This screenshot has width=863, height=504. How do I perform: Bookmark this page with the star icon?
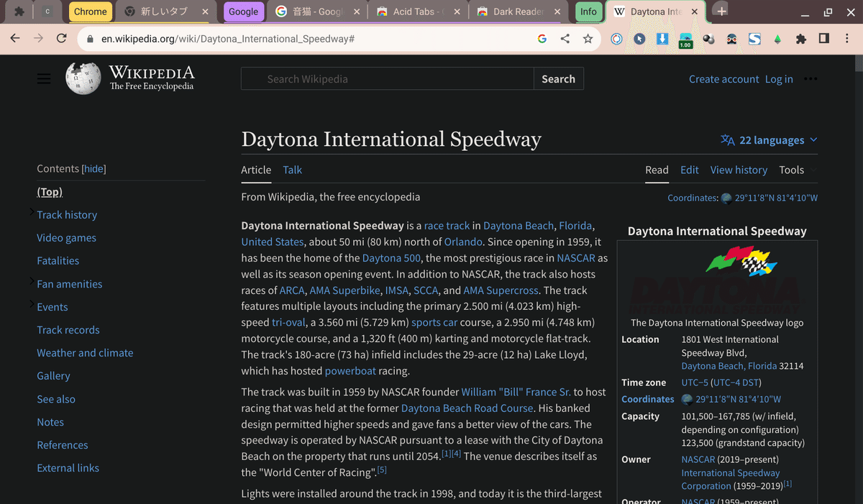pos(588,39)
